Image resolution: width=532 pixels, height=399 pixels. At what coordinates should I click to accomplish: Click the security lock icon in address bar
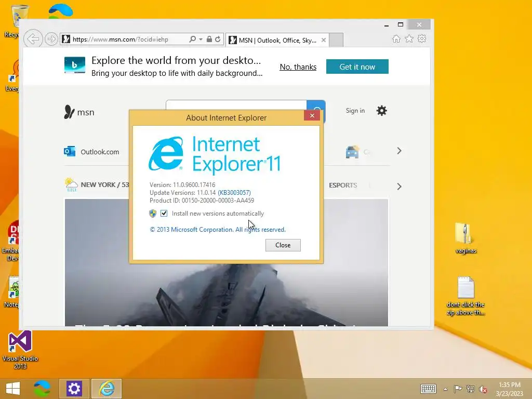coord(209,39)
